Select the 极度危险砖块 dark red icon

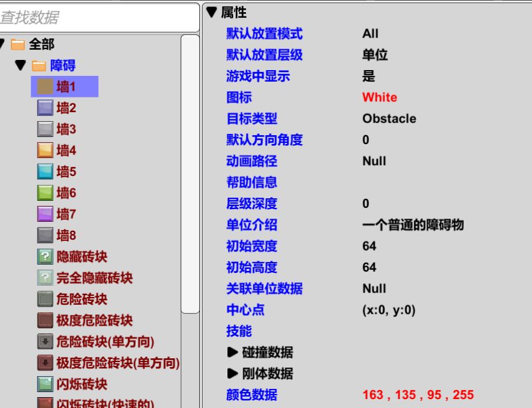pos(45,320)
